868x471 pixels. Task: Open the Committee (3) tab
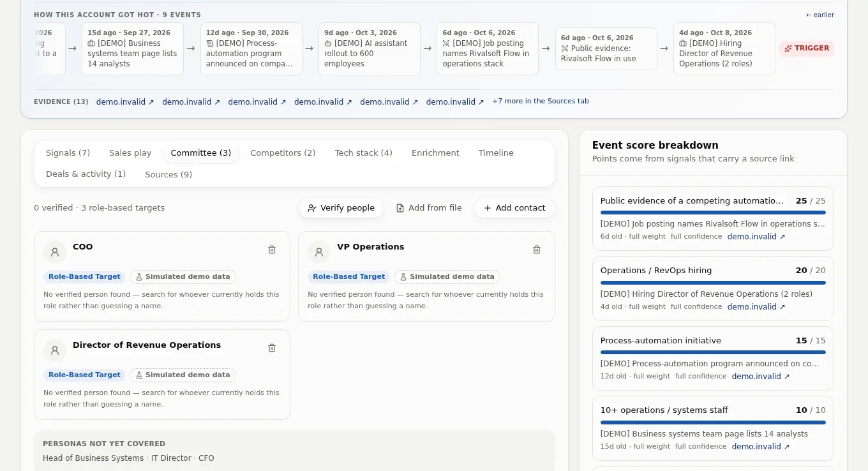coord(201,153)
